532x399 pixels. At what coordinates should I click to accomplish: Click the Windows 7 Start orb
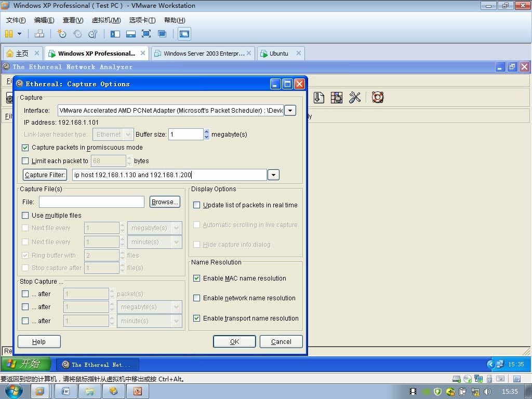14,391
